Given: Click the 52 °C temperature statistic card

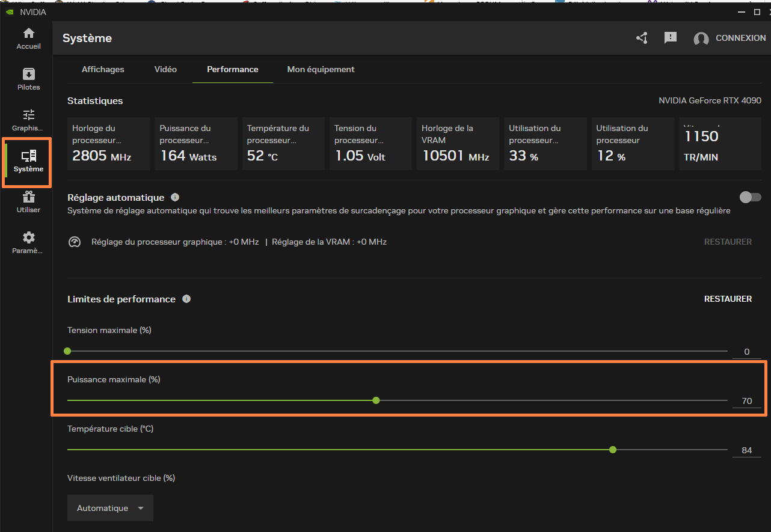Looking at the screenshot, I should point(283,144).
